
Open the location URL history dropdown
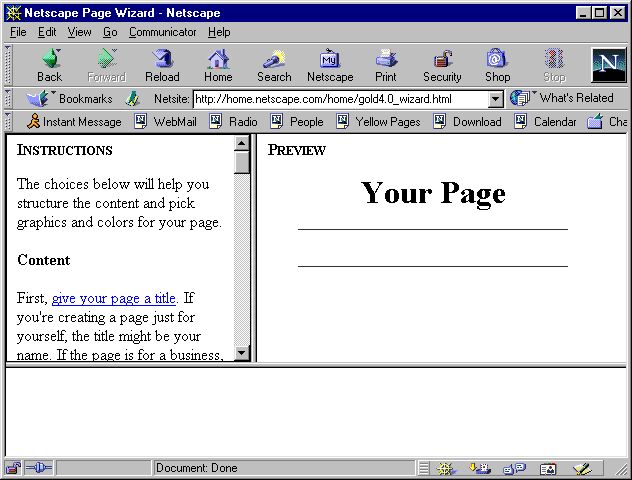tap(495, 99)
